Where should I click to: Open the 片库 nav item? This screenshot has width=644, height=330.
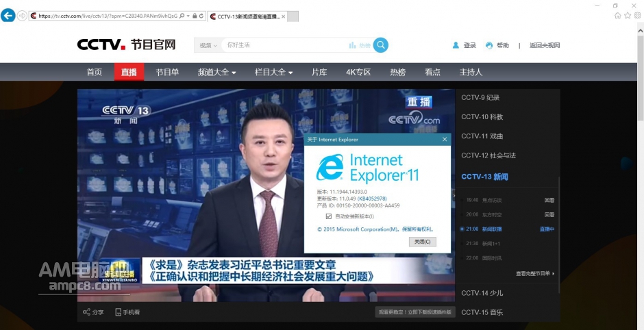click(x=319, y=73)
